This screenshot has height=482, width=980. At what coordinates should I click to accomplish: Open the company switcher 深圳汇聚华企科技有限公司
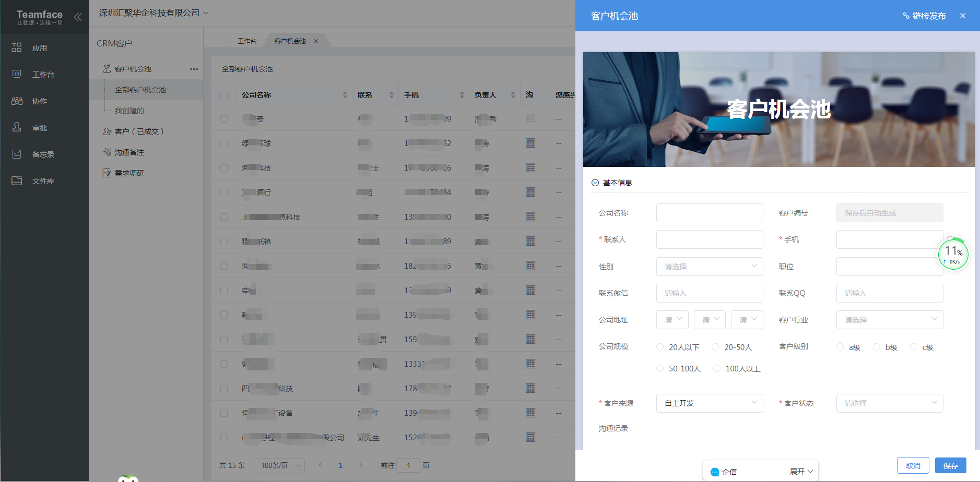154,13
